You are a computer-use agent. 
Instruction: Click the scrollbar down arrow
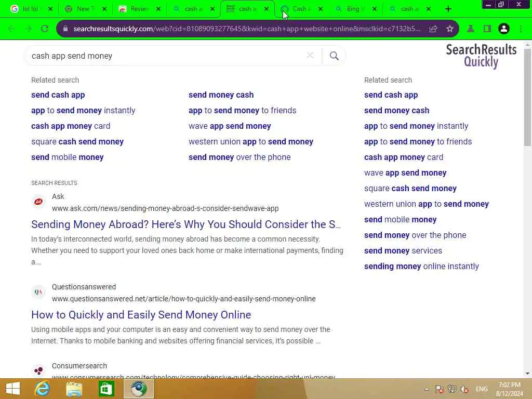[527, 374]
